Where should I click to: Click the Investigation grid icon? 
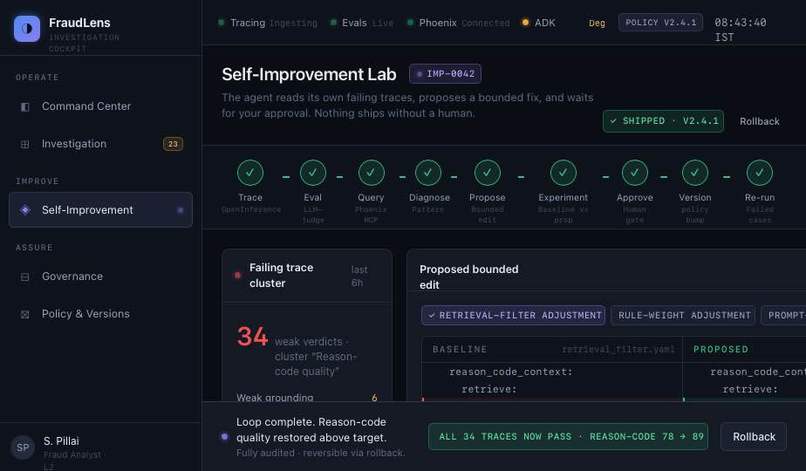tap(25, 144)
